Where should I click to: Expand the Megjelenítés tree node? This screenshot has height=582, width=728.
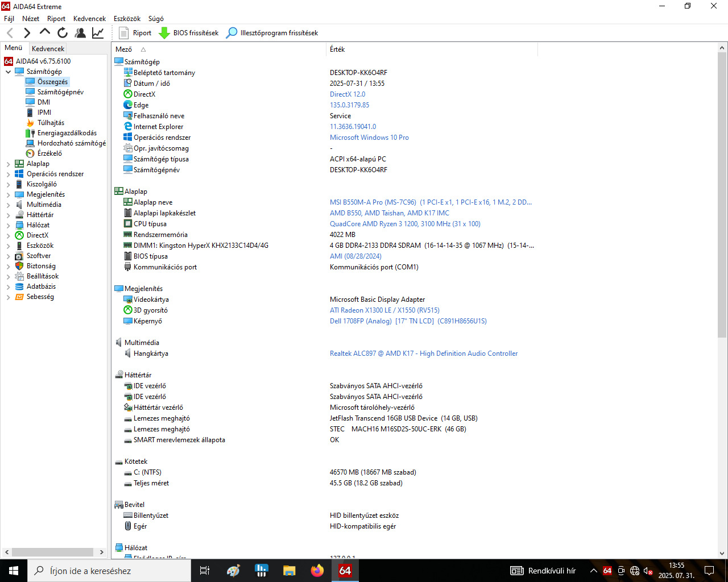(8, 194)
